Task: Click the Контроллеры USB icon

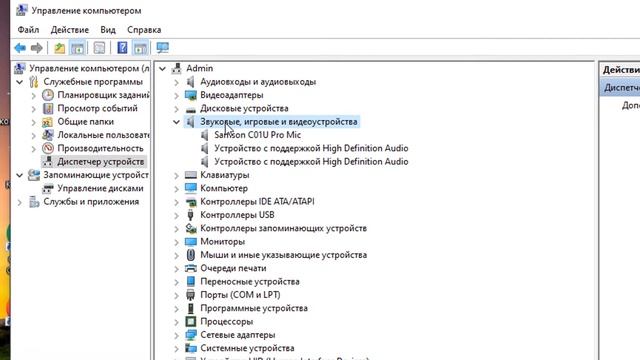Action: pos(190,215)
